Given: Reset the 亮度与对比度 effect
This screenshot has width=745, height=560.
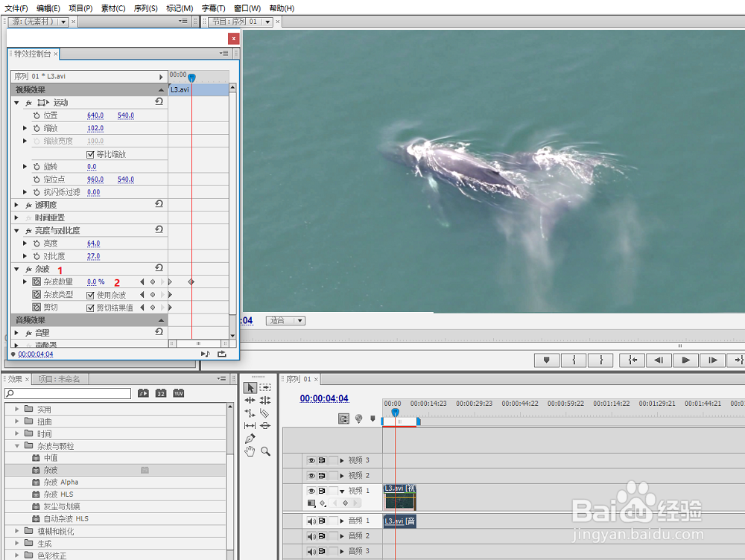Looking at the screenshot, I should coord(159,229).
